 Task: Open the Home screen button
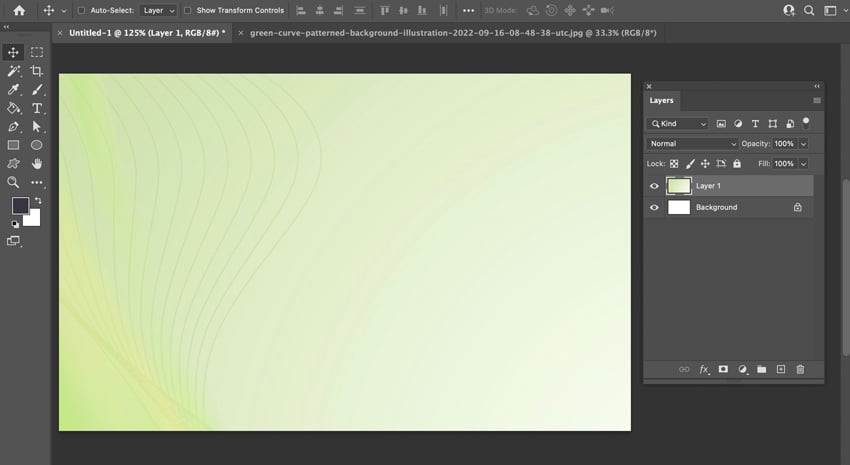coord(18,10)
